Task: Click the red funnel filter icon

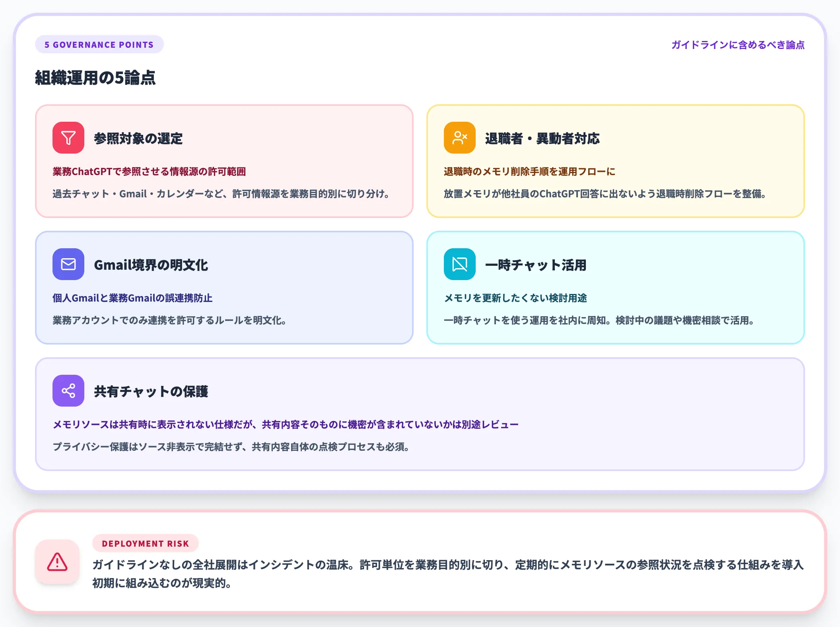Action: [68, 138]
